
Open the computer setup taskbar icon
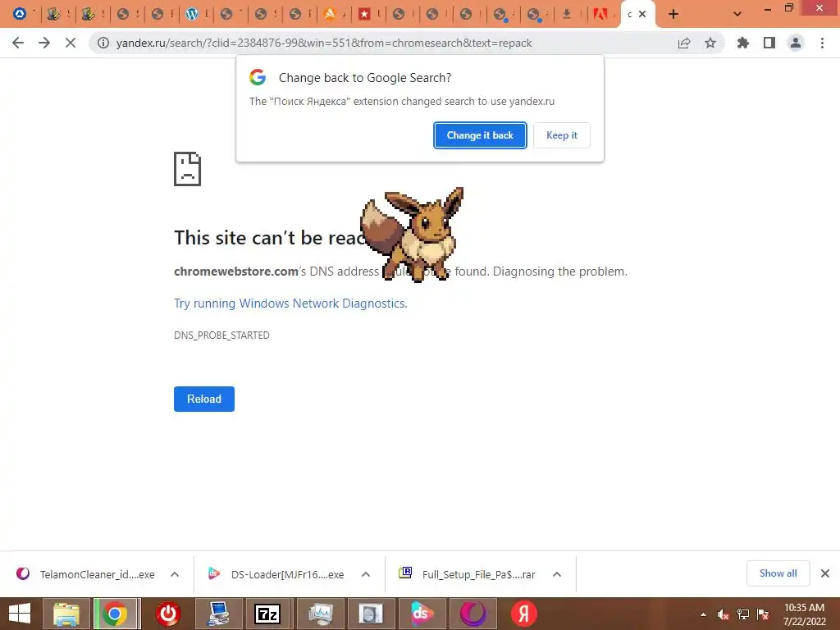218,614
